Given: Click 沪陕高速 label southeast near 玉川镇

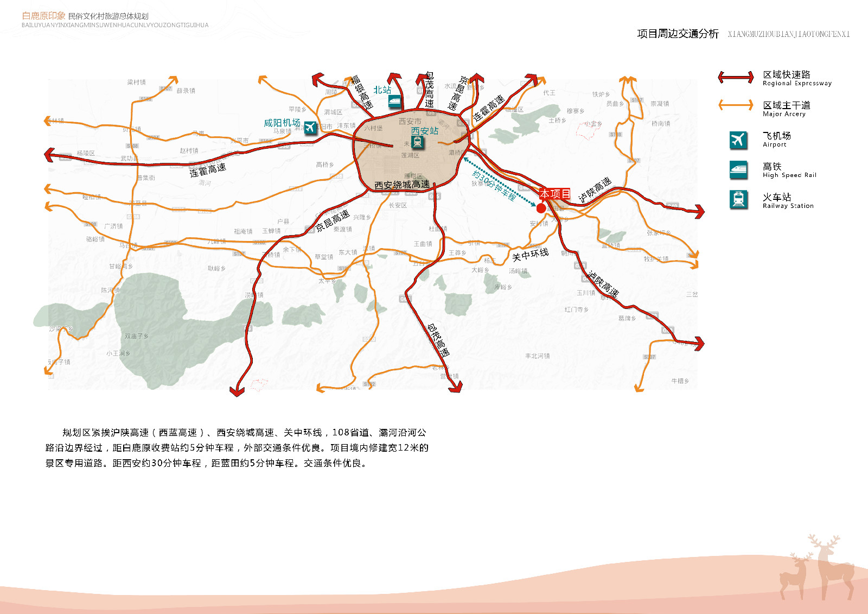Looking at the screenshot, I should click(603, 283).
